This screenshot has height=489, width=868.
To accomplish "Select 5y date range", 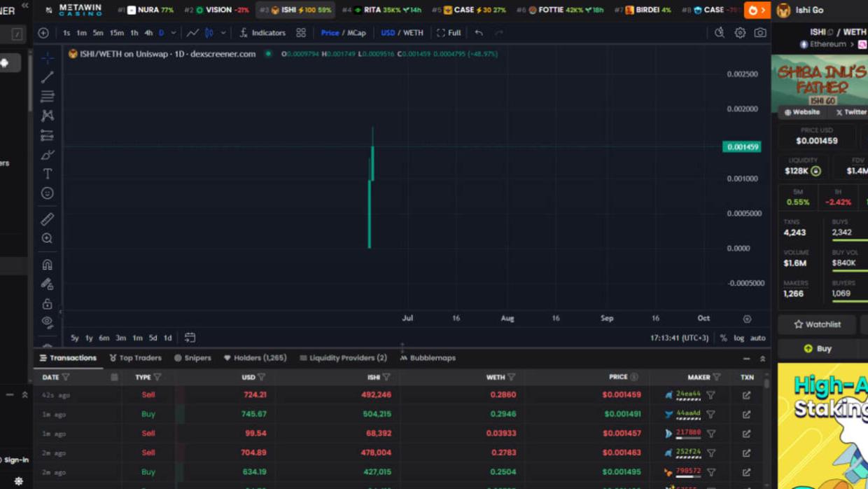I will (x=74, y=338).
